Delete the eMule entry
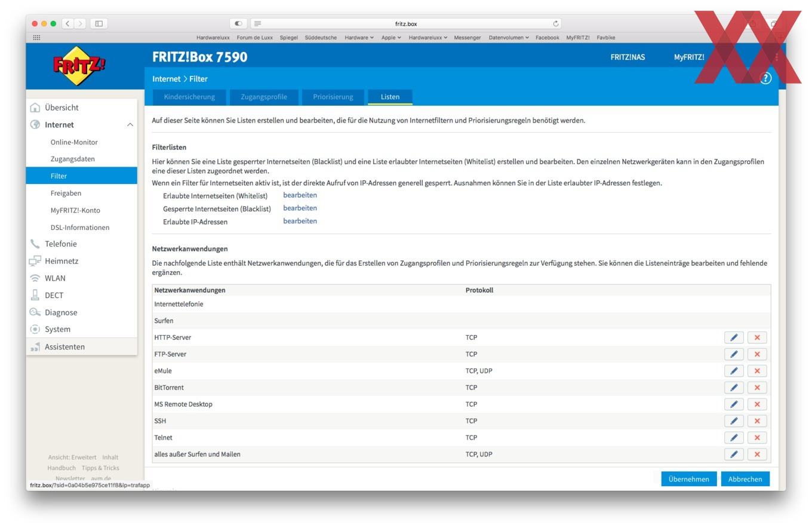Screen dimensions: 812x528 click(x=757, y=371)
